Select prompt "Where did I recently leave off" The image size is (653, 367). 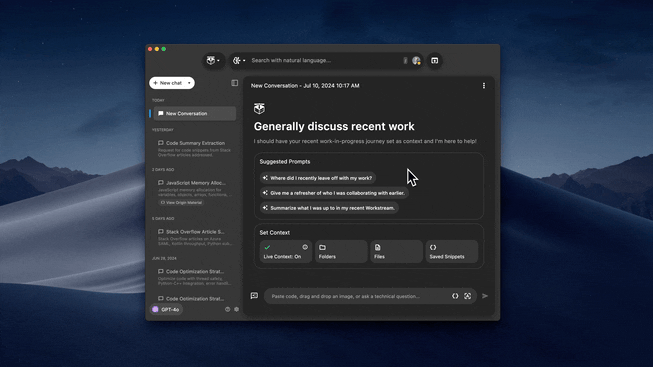click(318, 178)
